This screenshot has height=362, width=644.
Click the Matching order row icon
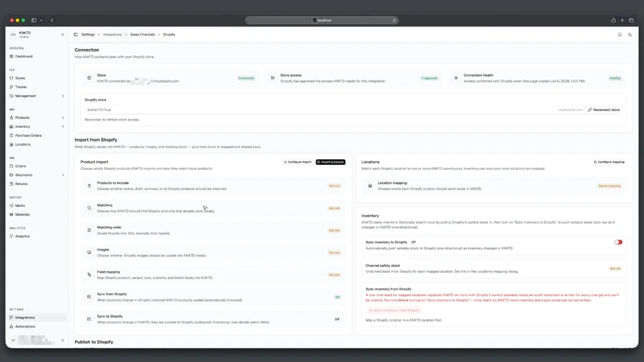(89, 230)
